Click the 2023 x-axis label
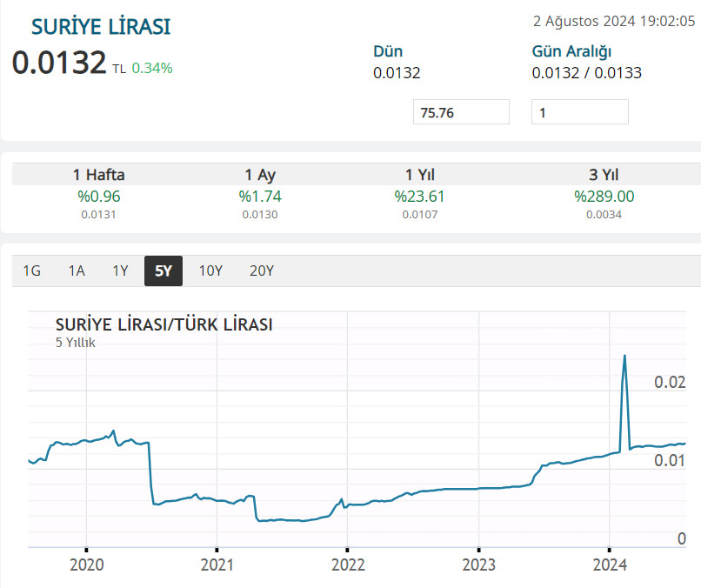This screenshot has height=588, width=701. point(479,565)
